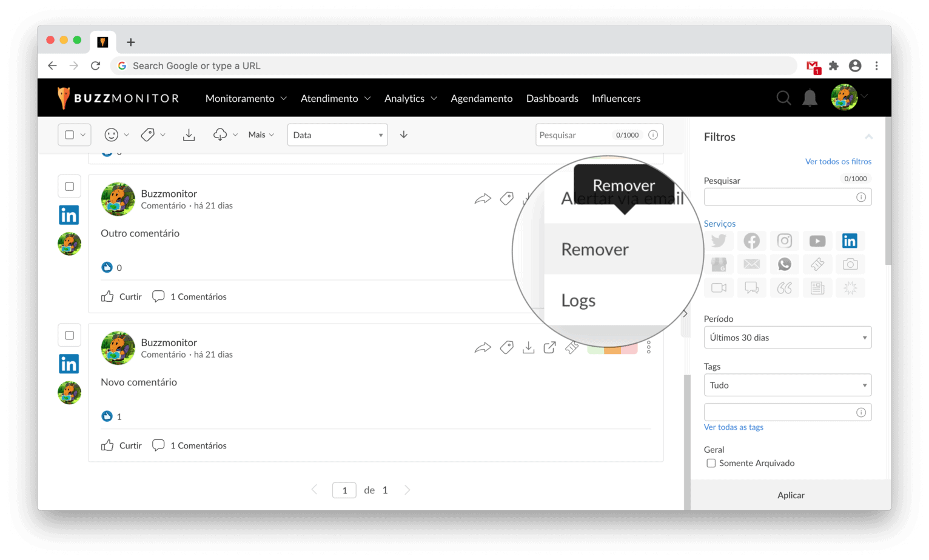
Task: Open the three-dot menu on 'Novo comentário'
Action: [x=648, y=347]
